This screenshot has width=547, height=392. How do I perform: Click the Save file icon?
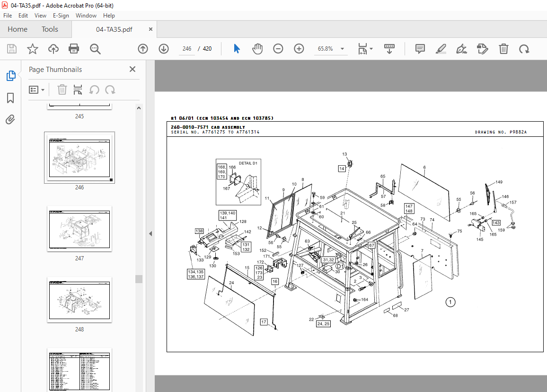tap(12, 49)
